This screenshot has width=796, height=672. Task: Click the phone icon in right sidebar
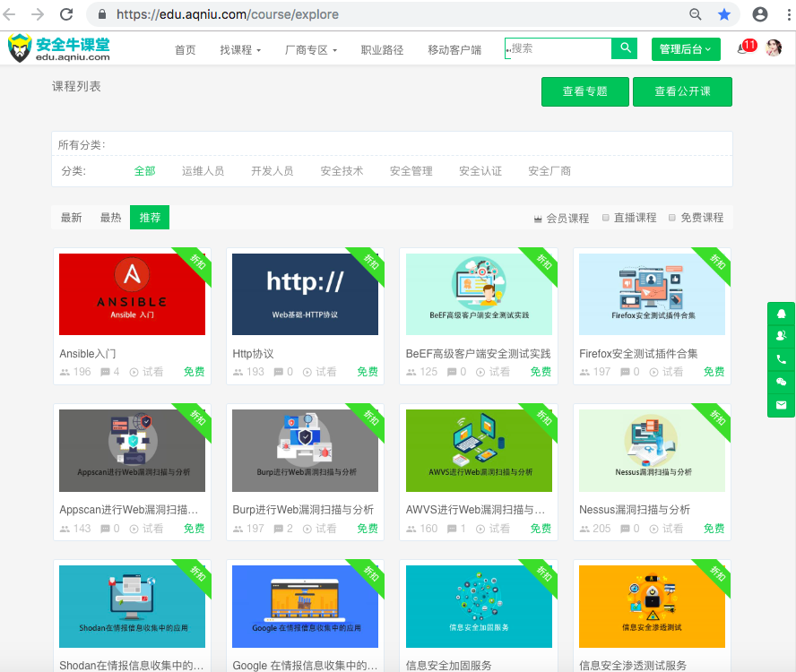tap(782, 359)
